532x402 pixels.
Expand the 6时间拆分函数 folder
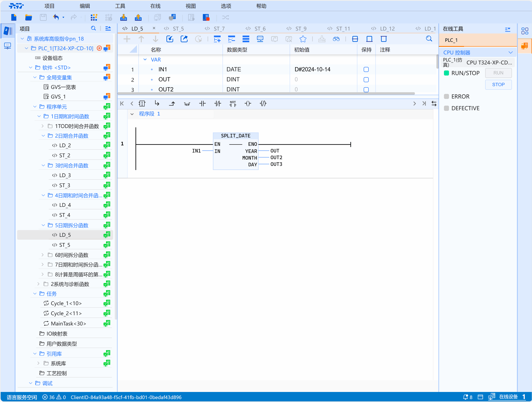tap(43, 255)
